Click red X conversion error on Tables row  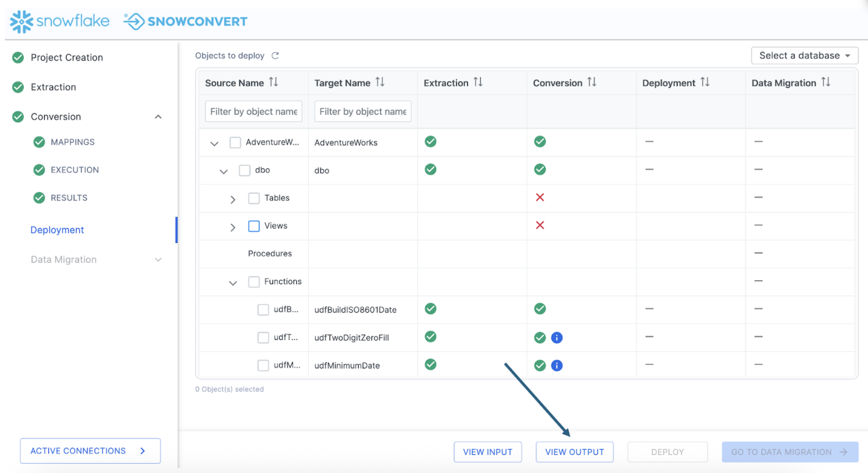click(540, 197)
